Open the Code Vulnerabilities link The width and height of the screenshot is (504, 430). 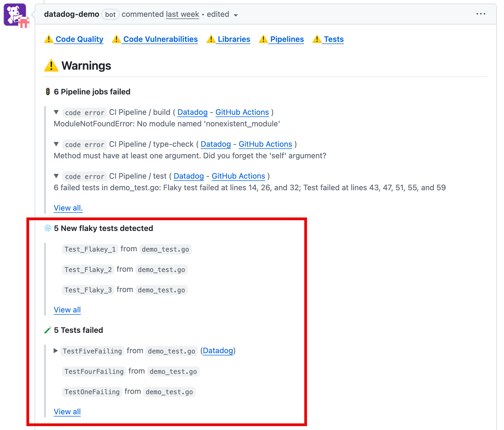[160, 39]
